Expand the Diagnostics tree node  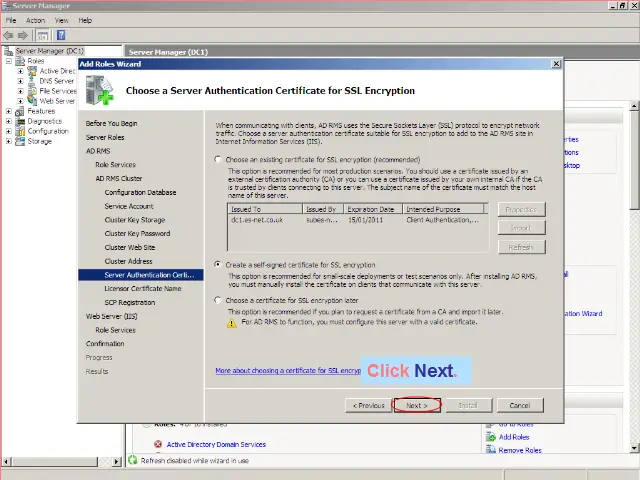tap(8, 121)
